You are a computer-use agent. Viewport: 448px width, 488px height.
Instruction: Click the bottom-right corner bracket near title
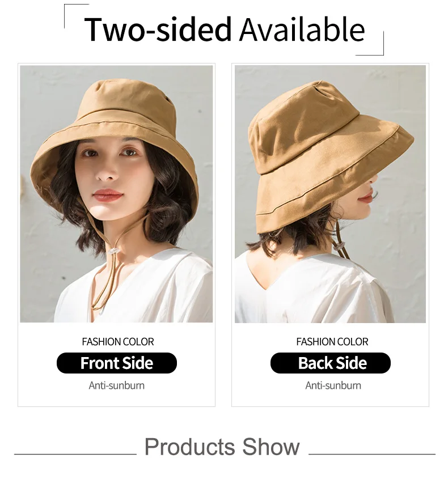(370, 44)
